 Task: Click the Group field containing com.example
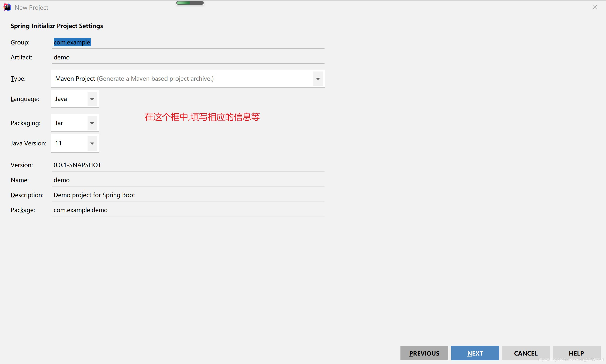[188, 43]
